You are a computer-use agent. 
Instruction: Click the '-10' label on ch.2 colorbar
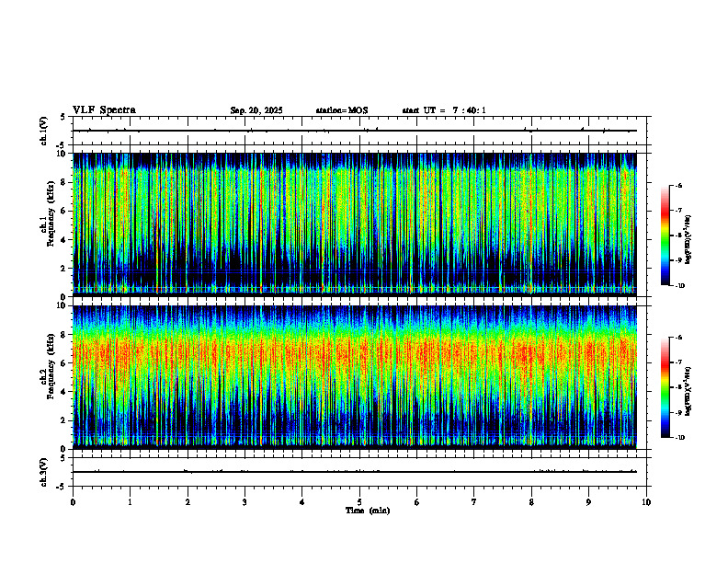(679, 438)
